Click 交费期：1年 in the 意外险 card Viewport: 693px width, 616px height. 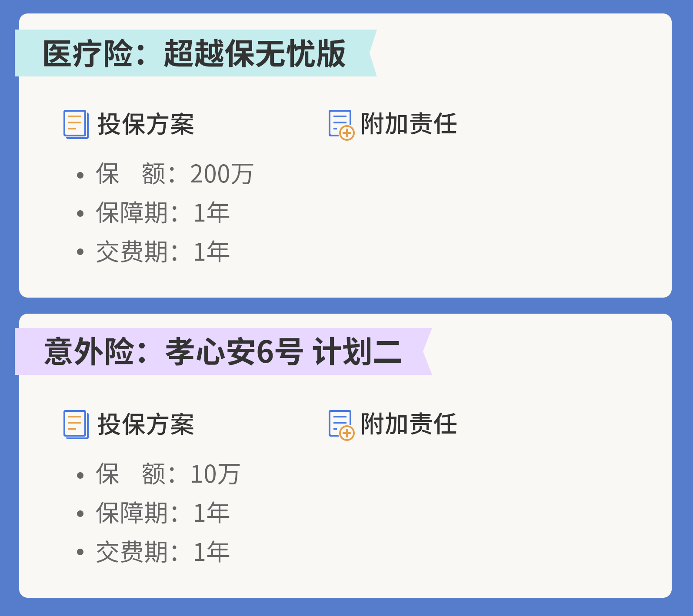pos(163,552)
